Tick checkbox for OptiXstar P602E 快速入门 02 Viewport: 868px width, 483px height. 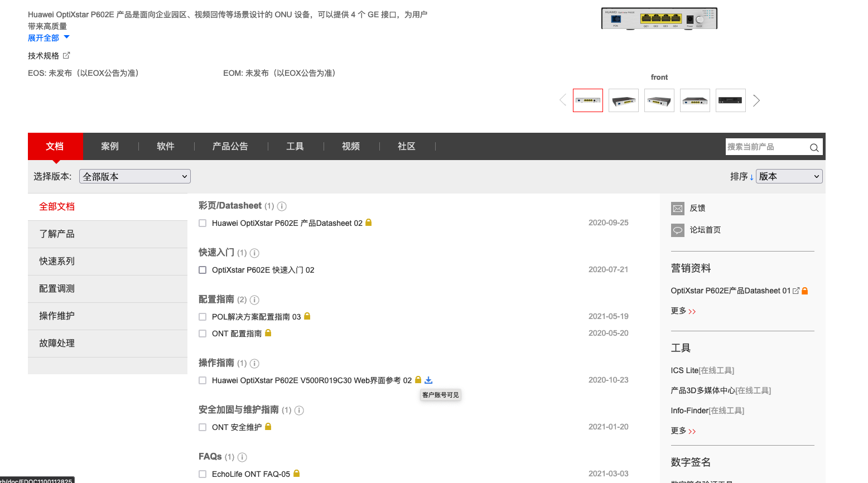[x=202, y=270]
